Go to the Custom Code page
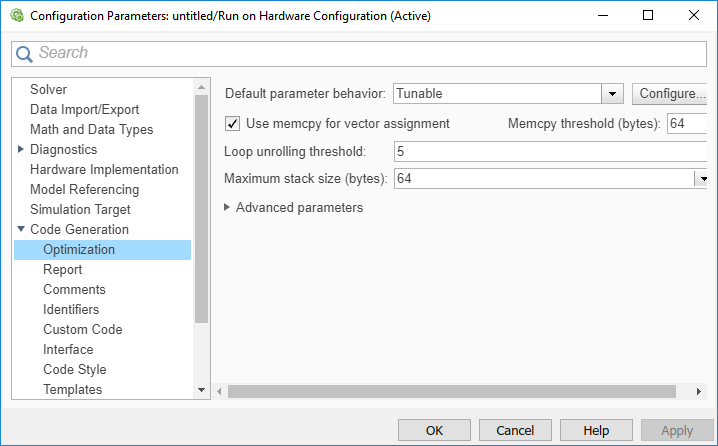 (82, 330)
